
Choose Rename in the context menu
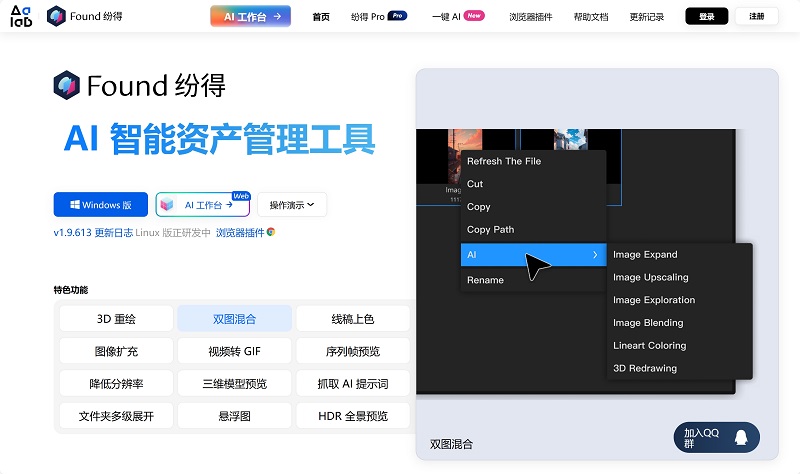[533, 280]
